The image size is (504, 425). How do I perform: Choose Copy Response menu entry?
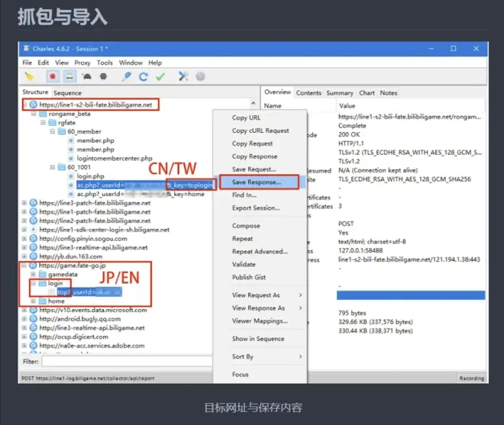(x=254, y=156)
